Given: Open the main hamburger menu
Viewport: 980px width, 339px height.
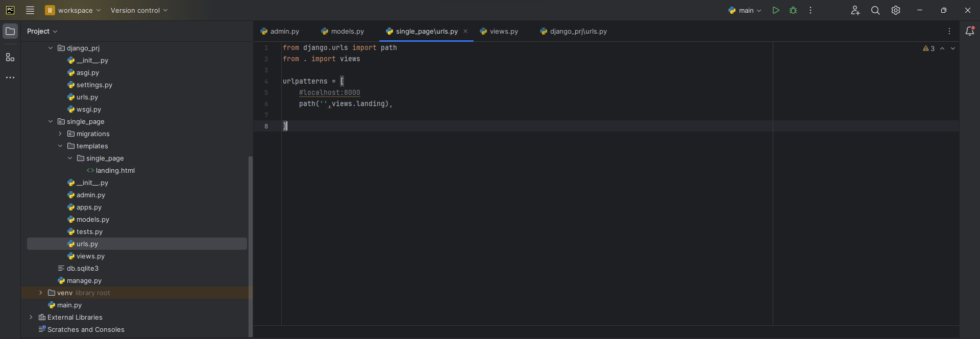Looking at the screenshot, I should [x=30, y=10].
